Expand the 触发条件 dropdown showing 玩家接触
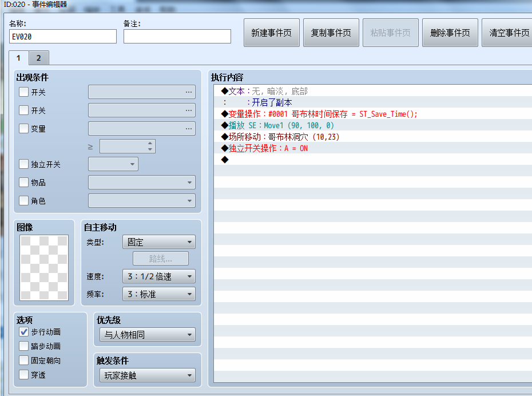The width and height of the screenshot is (532, 396). [148, 375]
